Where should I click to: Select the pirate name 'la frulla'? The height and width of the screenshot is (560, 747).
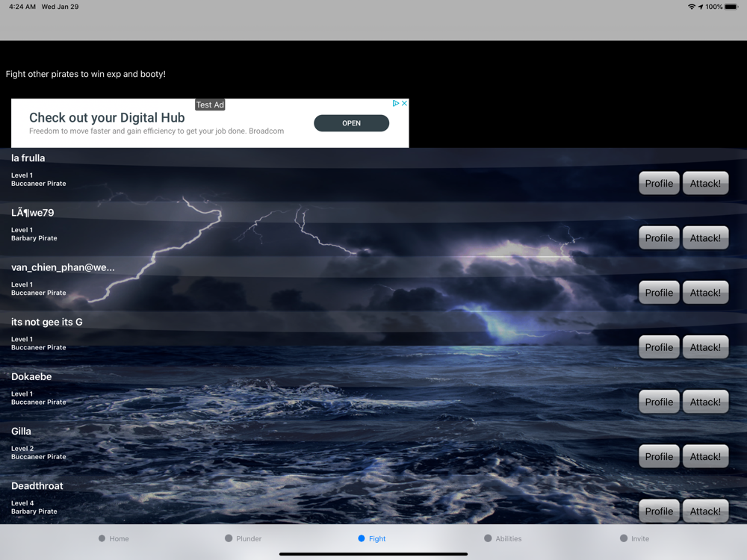tap(28, 158)
